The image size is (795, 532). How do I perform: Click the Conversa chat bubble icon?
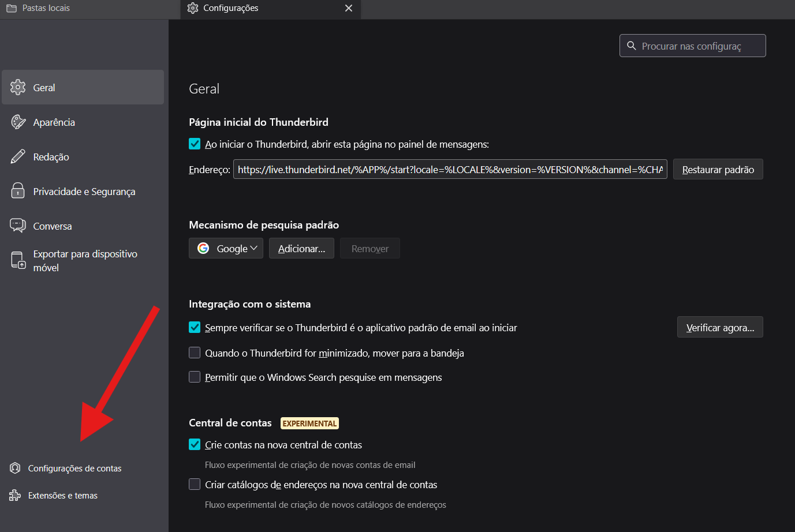[x=18, y=226]
